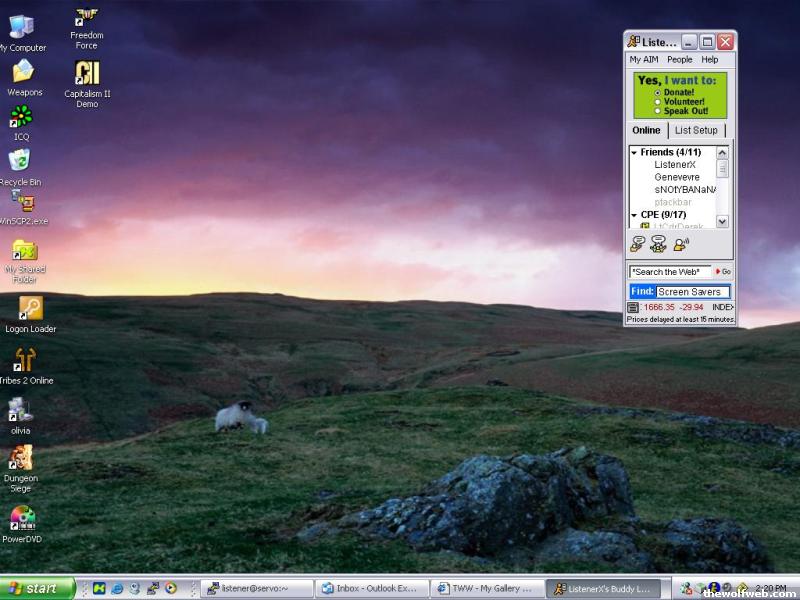Switch to the List Setup tab
The height and width of the screenshot is (600, 800).
[696, 130]
